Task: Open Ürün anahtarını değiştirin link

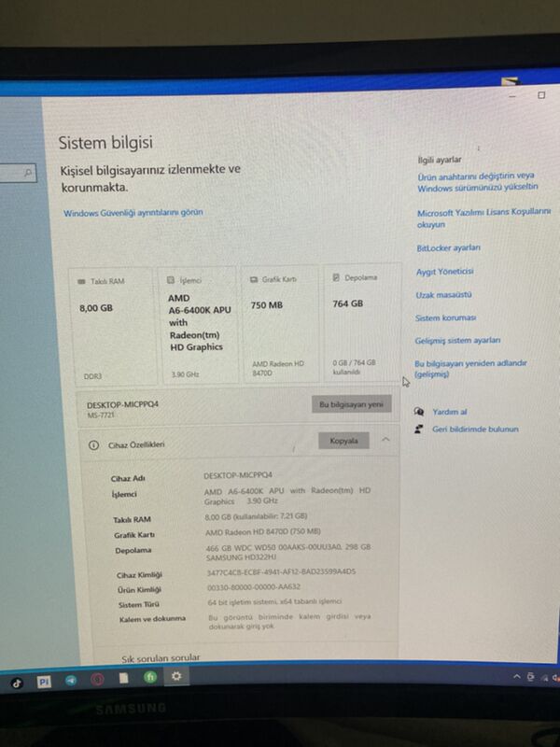Action: 478,182
